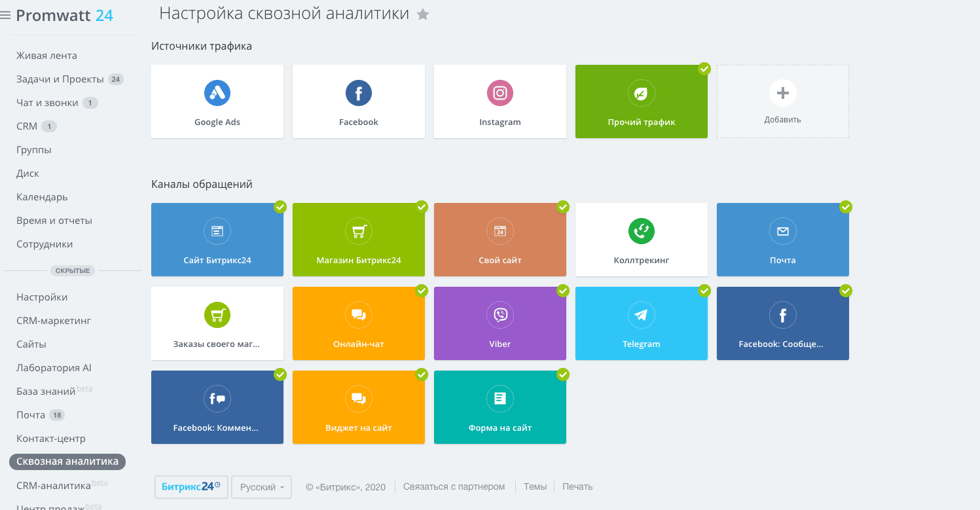Click the plus icon on Добавить
The image size is (980, 510).
(x=783, y=94)
